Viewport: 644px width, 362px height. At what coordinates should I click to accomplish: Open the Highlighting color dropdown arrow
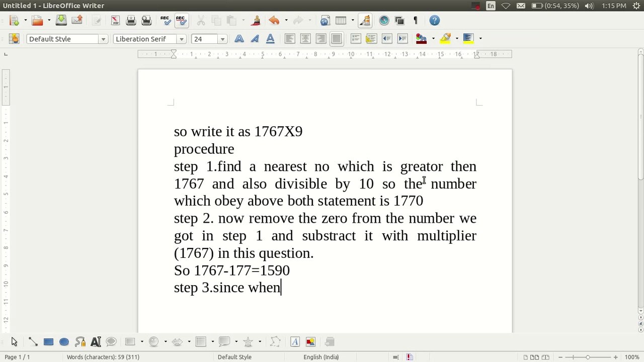pyautogui.click(x=457, y=39)
